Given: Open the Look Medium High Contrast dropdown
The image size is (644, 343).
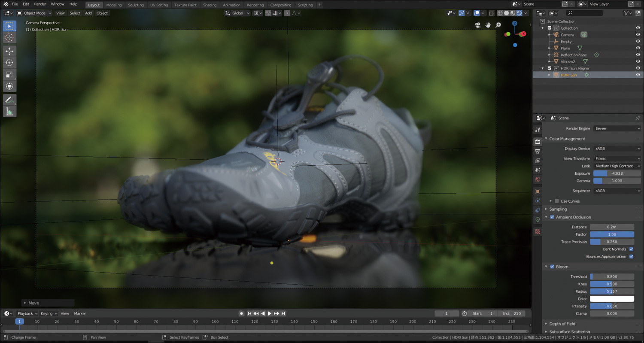Looking at the screenshot, I should tap(617, 166).
